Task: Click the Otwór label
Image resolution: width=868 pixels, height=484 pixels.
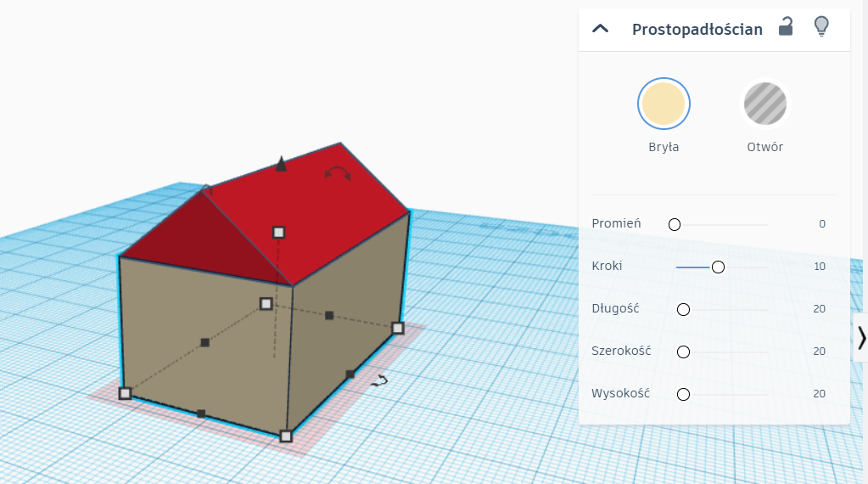Action: click(765, 147)
